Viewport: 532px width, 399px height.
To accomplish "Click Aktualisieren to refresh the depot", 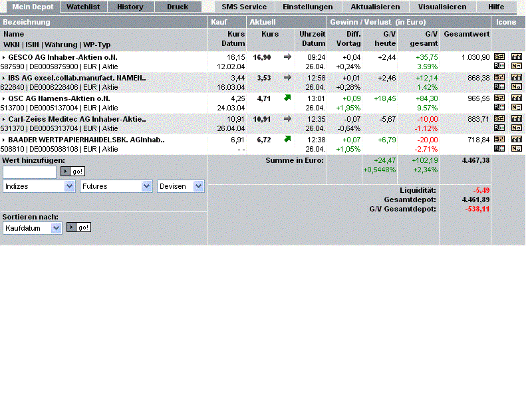I will click(375, 7).
